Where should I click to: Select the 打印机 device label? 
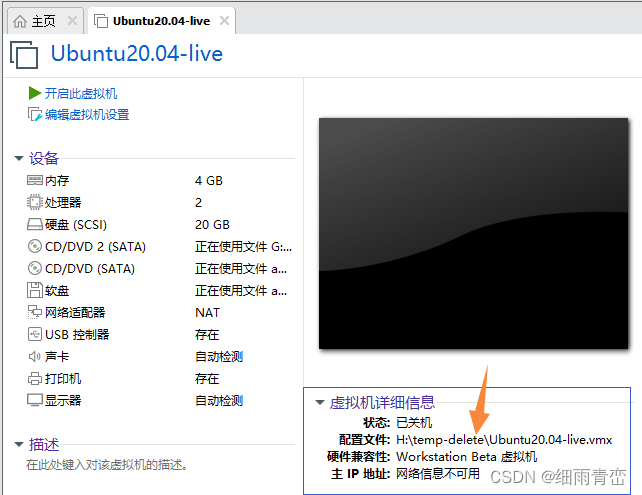[63, 379]
